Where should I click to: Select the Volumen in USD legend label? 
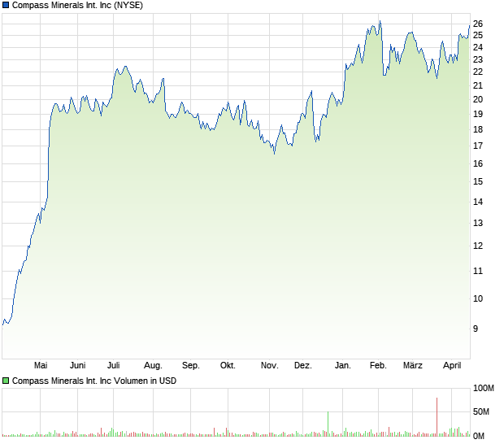pyautogui.click(x=94, y=381)
